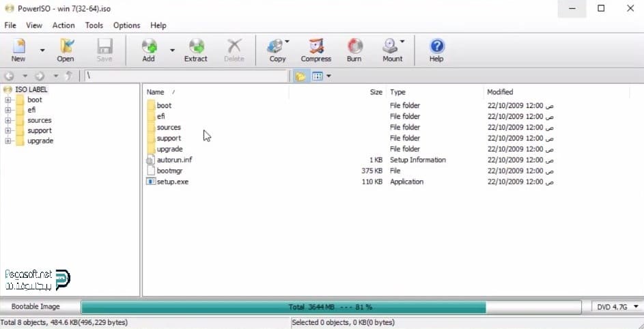Click the Forward navigation arrow

click(x=40, y=76)
